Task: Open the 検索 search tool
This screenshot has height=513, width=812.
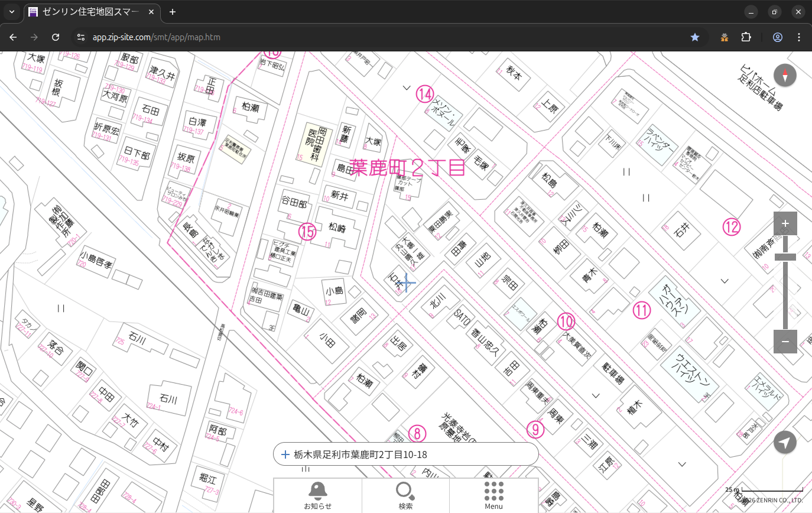Action: pyautogui.click(x=405, y=495)
